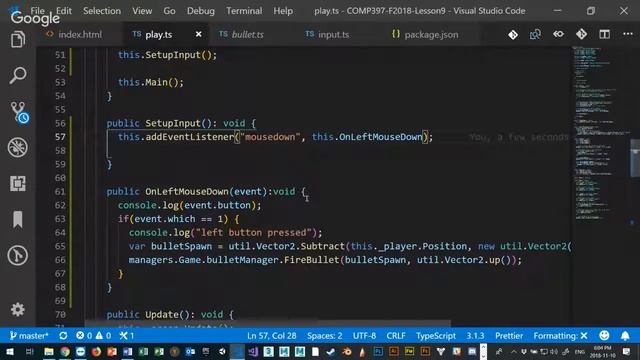The width and height of the screenshot is (640, 360).
Task: Click the tools status item showing 1
Action: coord(127,336)
